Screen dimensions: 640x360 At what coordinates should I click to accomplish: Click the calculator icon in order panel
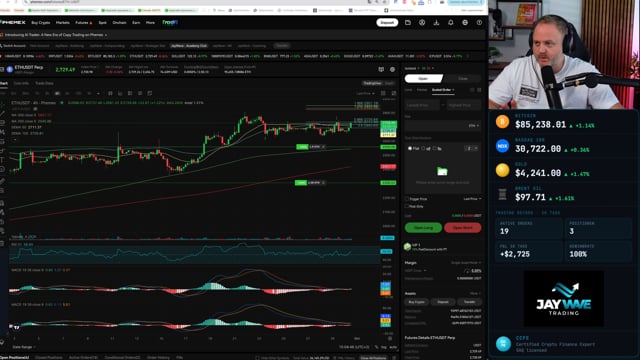click(x=472, y=90)
